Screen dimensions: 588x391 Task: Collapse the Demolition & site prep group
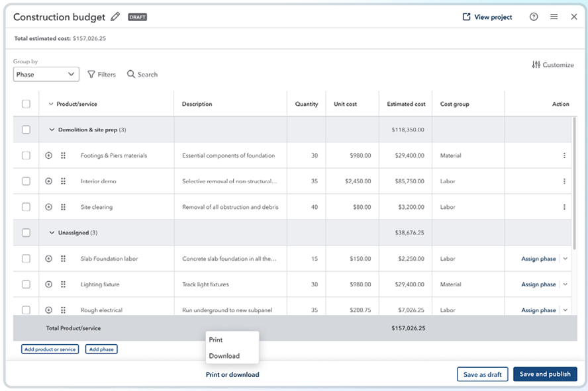pos(52,130)
